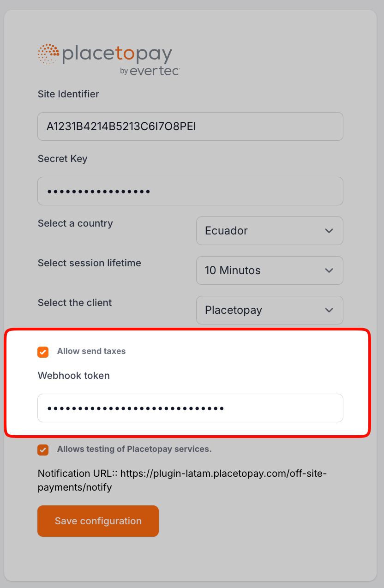Click the Select session lifetime label
This screenshot has width=384, height=588.
90,263
